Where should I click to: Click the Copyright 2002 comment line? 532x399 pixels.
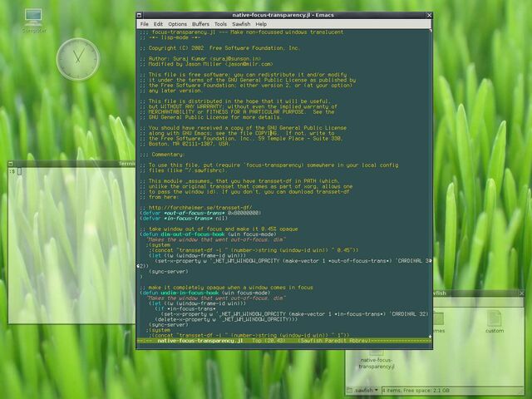[x=219, y=48]
